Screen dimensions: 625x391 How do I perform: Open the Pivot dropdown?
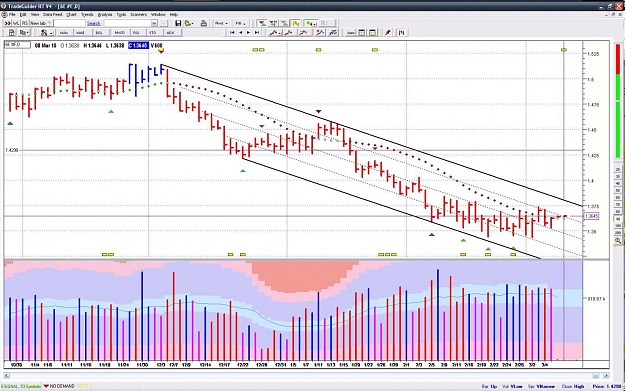(221, 23)
